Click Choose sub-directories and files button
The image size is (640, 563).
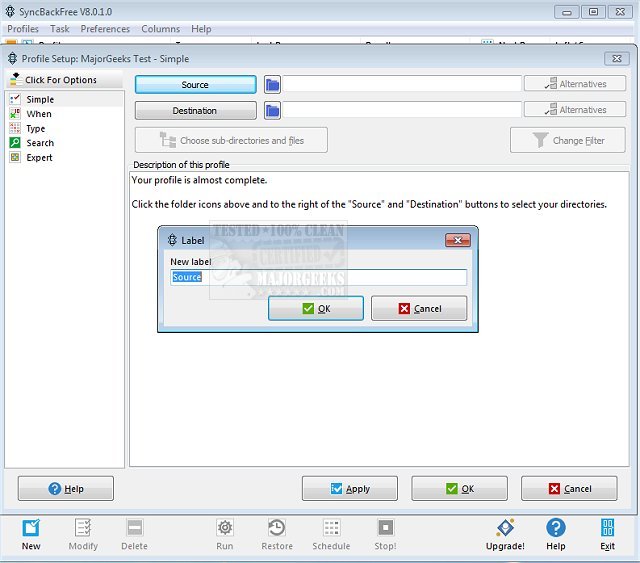231,140
